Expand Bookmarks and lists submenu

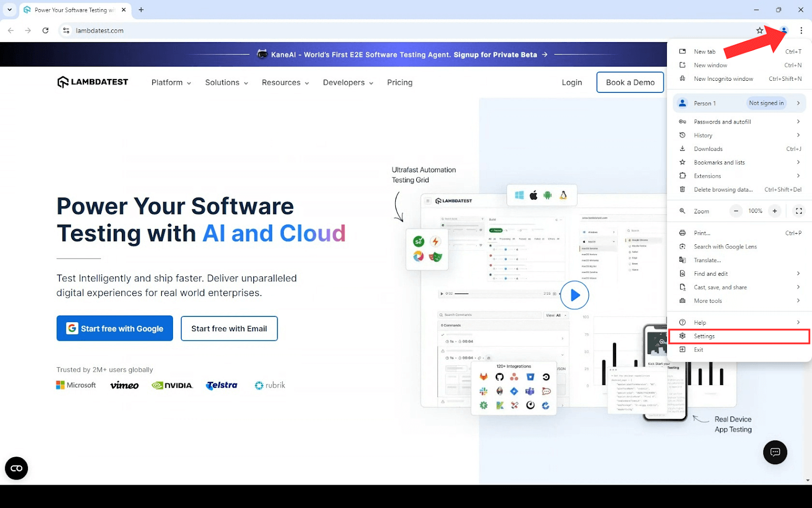[x=739, y=163]
